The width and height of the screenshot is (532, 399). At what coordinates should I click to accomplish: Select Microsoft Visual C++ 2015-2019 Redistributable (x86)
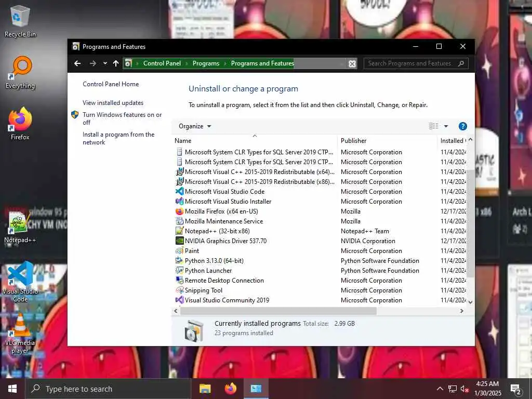pyautogui.click(x=260, y=182)
